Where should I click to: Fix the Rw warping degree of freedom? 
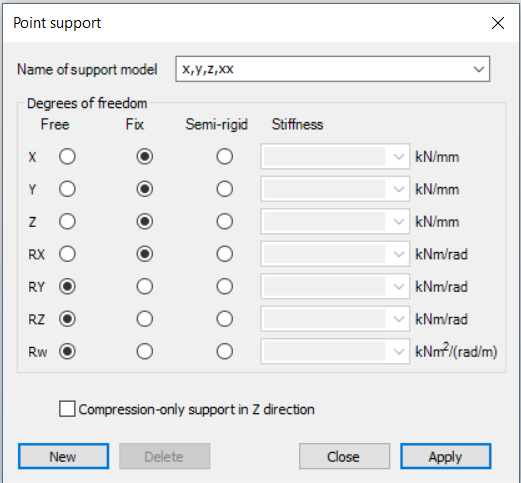[x=145, y=351]
